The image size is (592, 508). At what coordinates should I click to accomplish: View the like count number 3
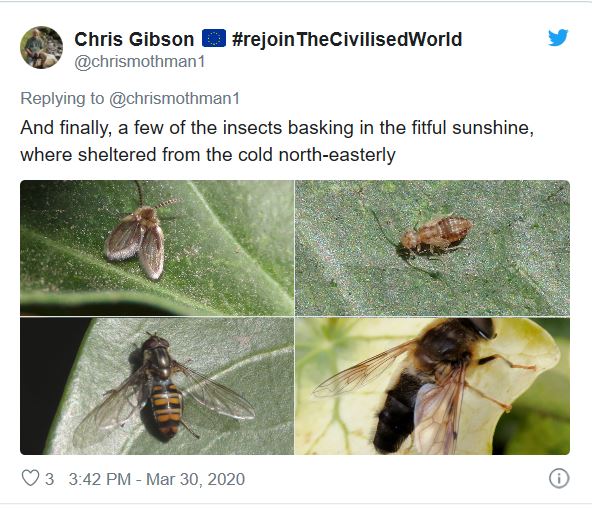pos(49,479)
